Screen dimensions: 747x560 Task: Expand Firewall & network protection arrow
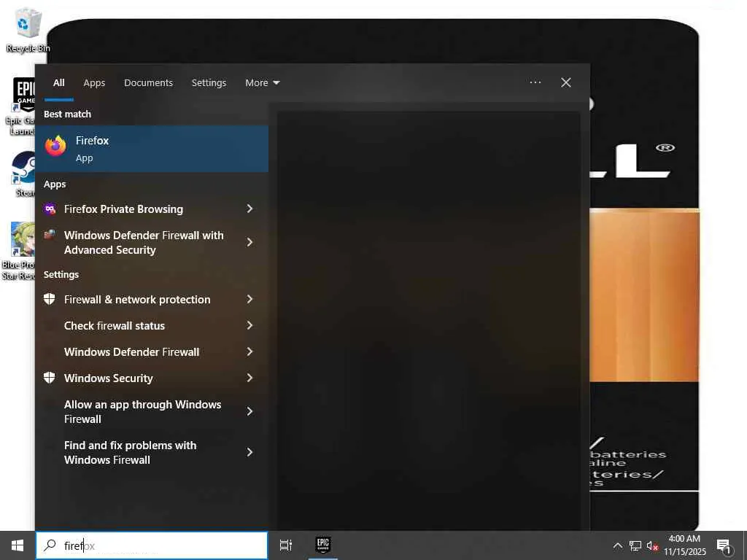coord(249,299)
